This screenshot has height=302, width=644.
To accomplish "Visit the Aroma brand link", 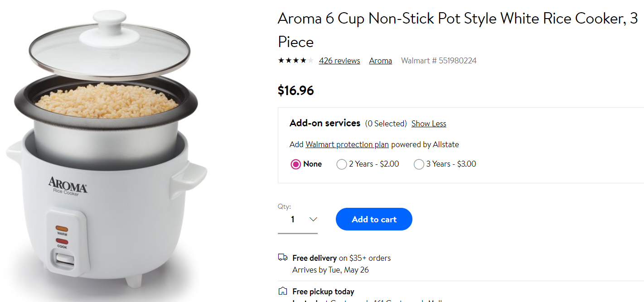I will tap(380, 61).
